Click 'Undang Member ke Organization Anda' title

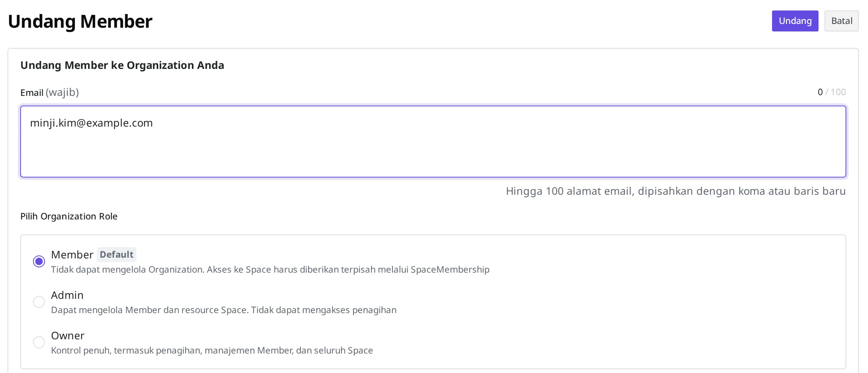(122, 65)
